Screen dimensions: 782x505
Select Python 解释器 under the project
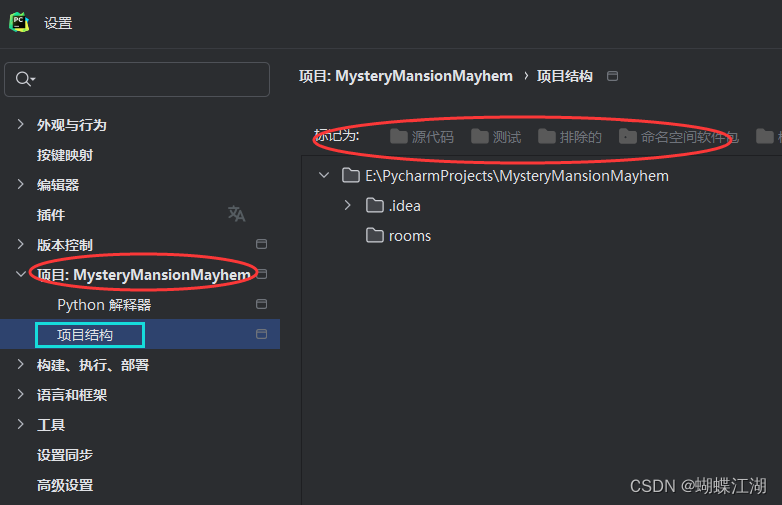104,305
